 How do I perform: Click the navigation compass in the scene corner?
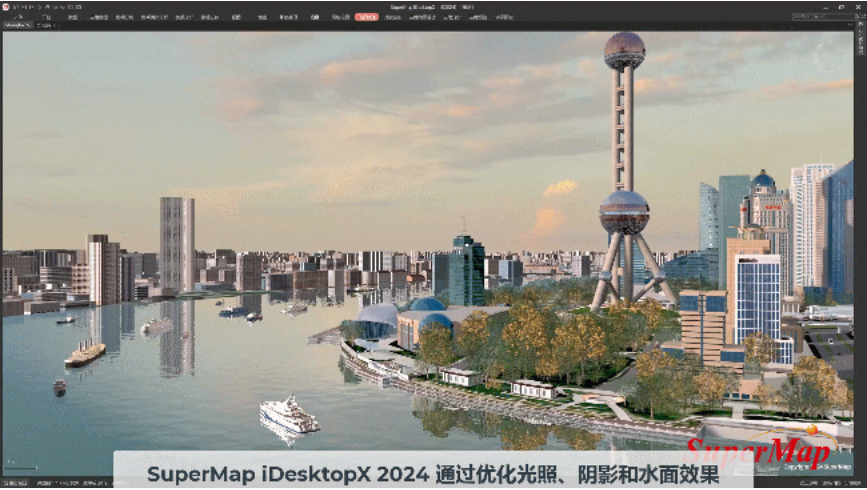point(829,54)
